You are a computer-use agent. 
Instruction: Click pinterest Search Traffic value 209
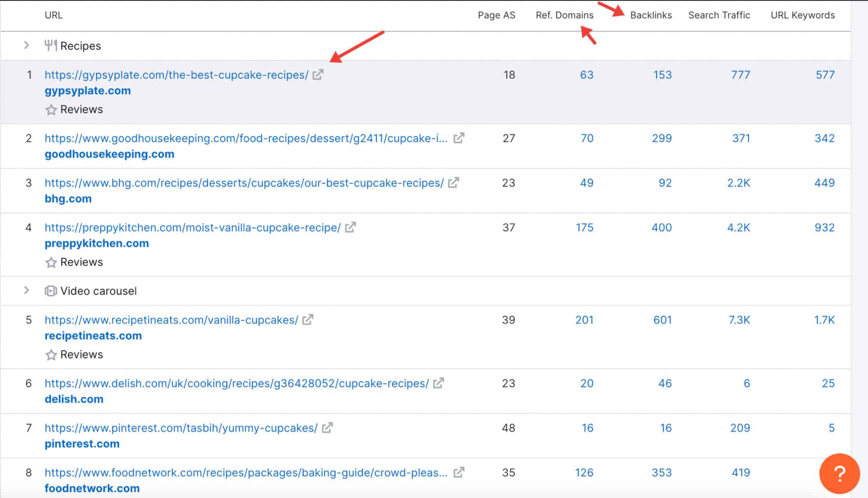tap(740, 428)
